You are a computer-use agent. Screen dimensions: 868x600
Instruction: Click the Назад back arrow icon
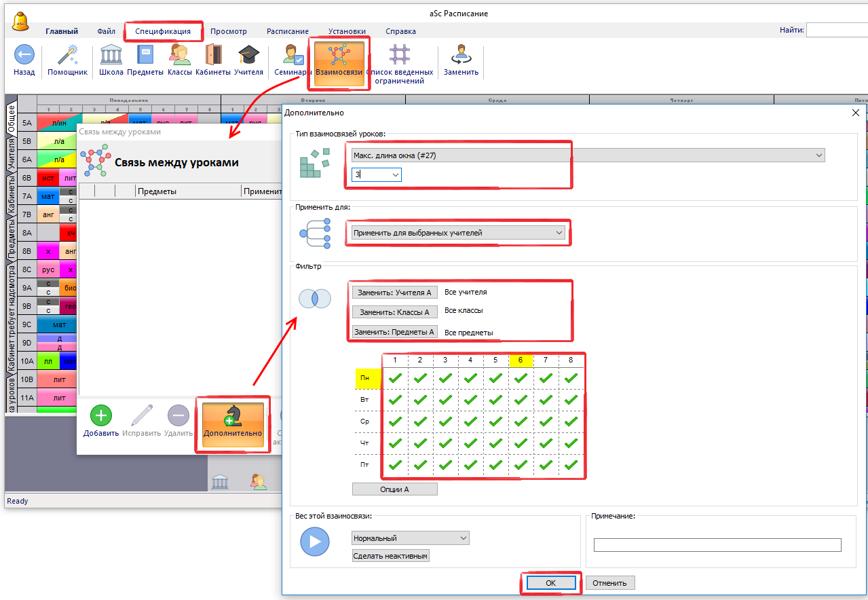(24, 56)
